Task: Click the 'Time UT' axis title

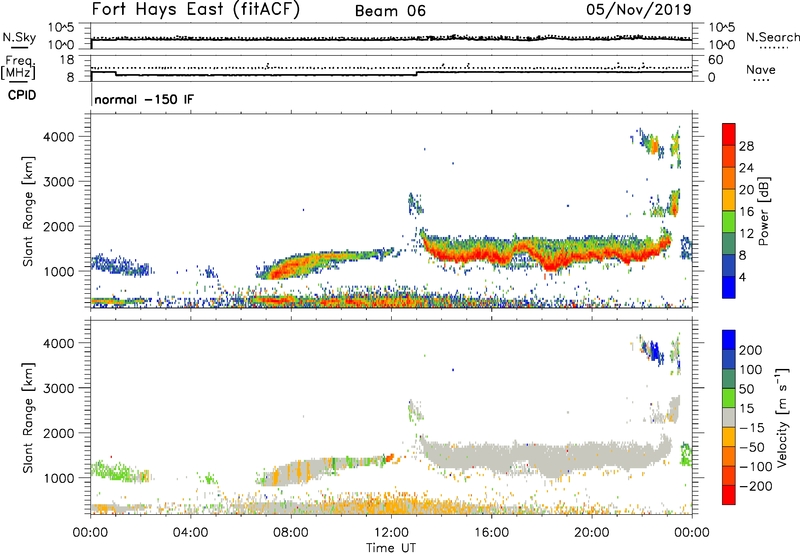Action: [391, 548]
